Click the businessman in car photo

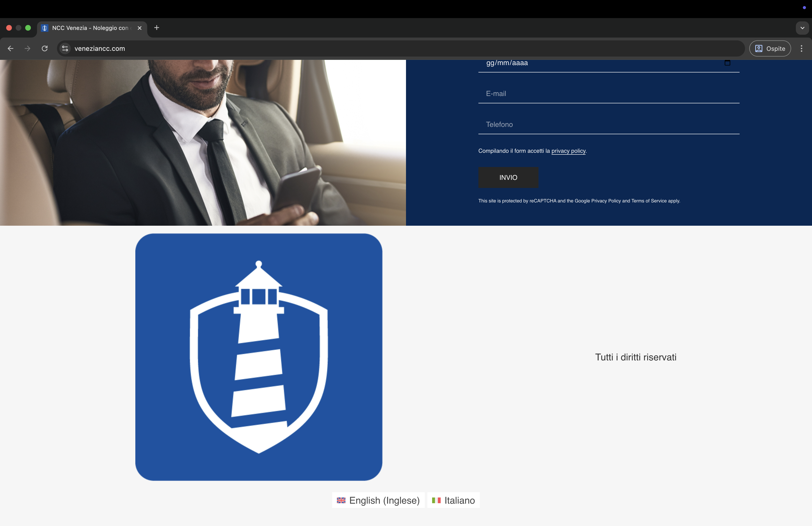(203, 143)
